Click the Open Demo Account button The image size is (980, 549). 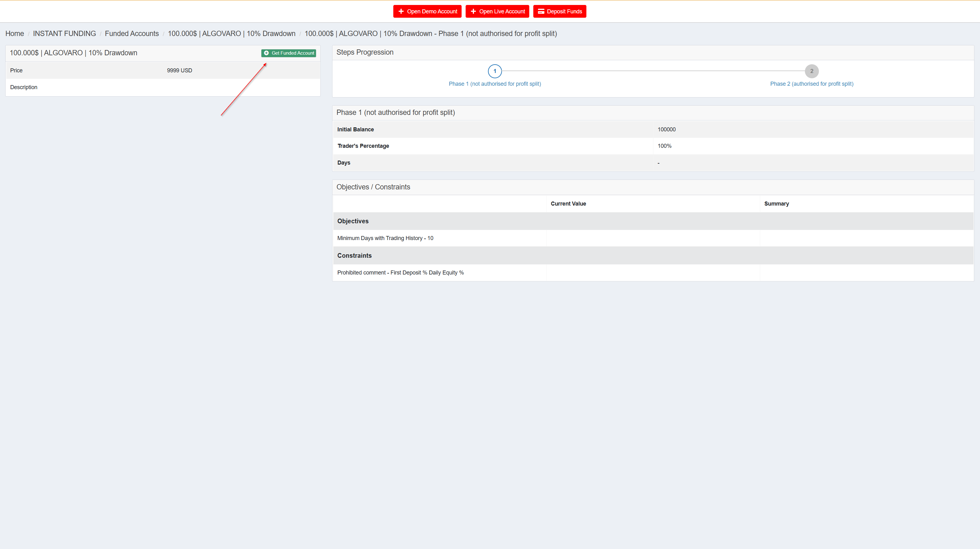point(427,11)
